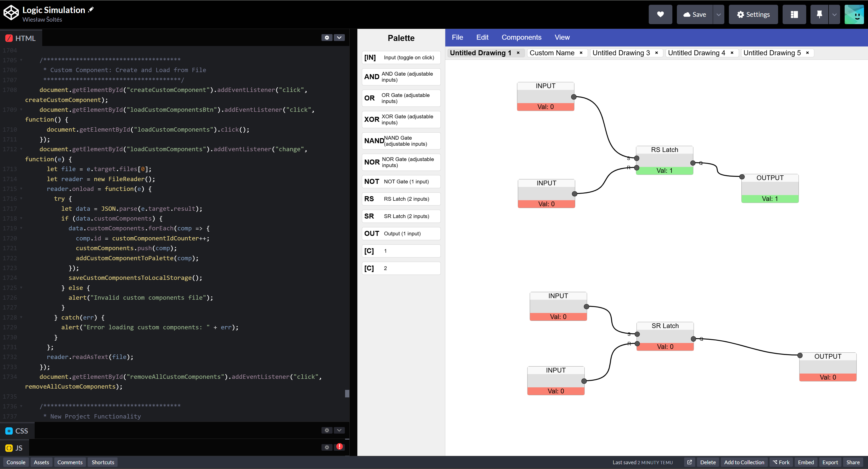Select OUTPUT node showing Val: 1

[x=770, y=188]
